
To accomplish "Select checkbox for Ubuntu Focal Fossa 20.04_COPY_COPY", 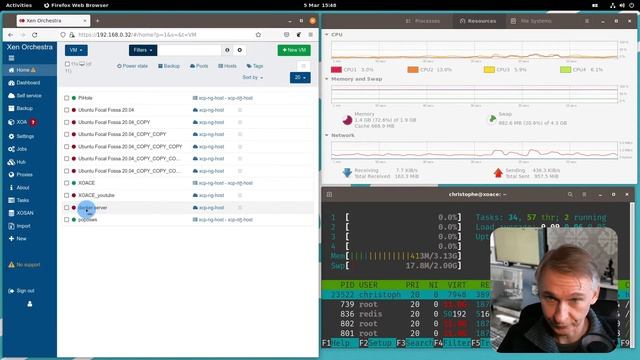I will (67, 134).
